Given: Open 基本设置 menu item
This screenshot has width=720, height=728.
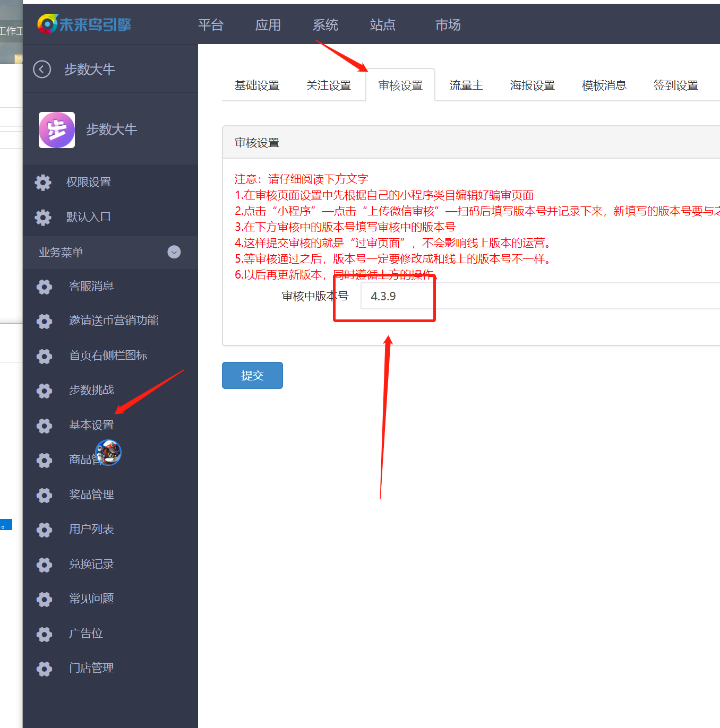Looking at the screenshot, I should 91,425.
